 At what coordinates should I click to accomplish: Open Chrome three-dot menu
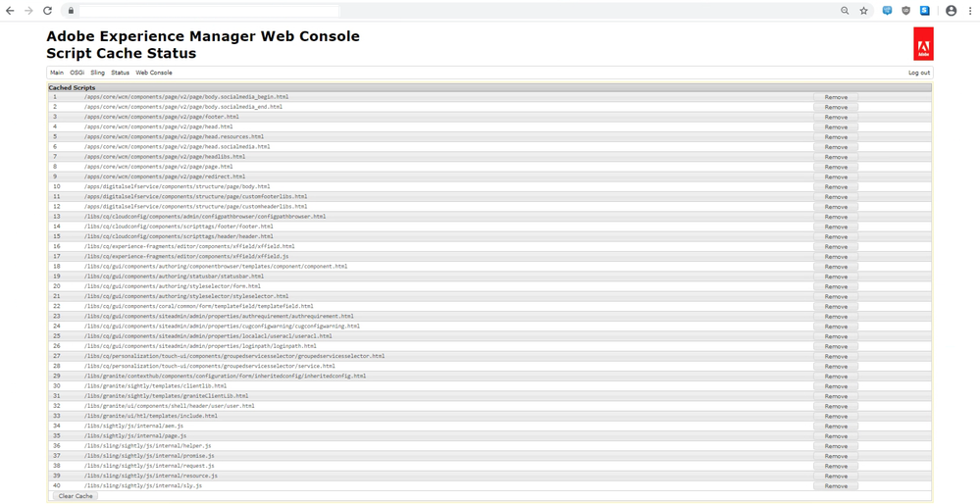969,11
